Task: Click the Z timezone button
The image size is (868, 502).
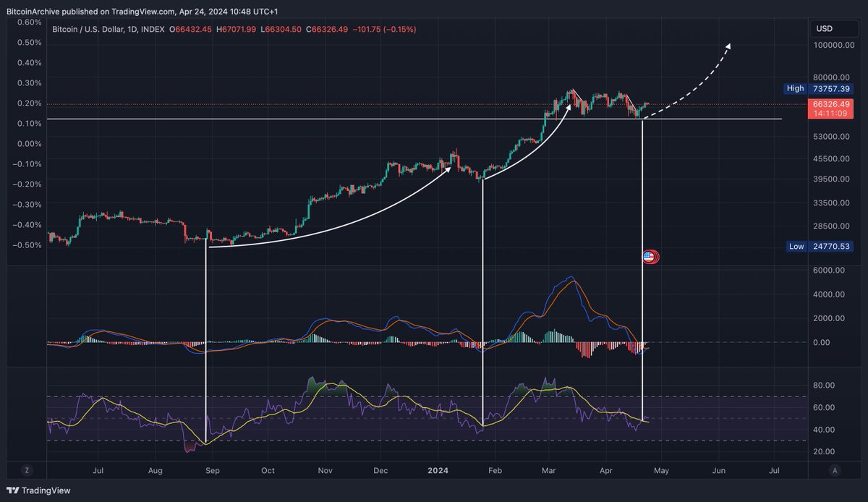Action: click(x=27, y=470)
